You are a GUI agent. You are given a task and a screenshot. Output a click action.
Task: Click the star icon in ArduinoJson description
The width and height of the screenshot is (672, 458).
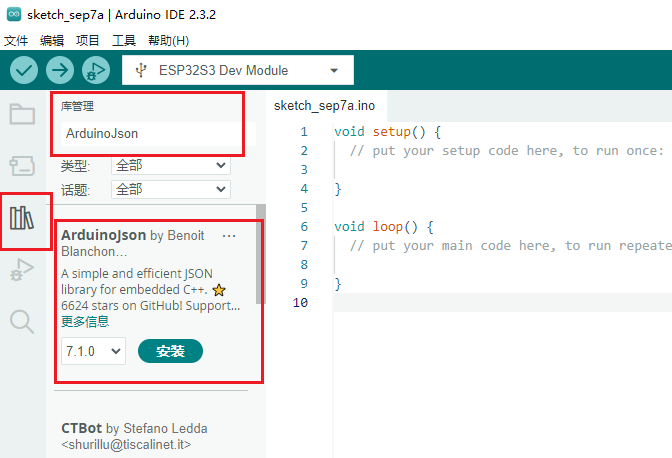click(219, 290)
